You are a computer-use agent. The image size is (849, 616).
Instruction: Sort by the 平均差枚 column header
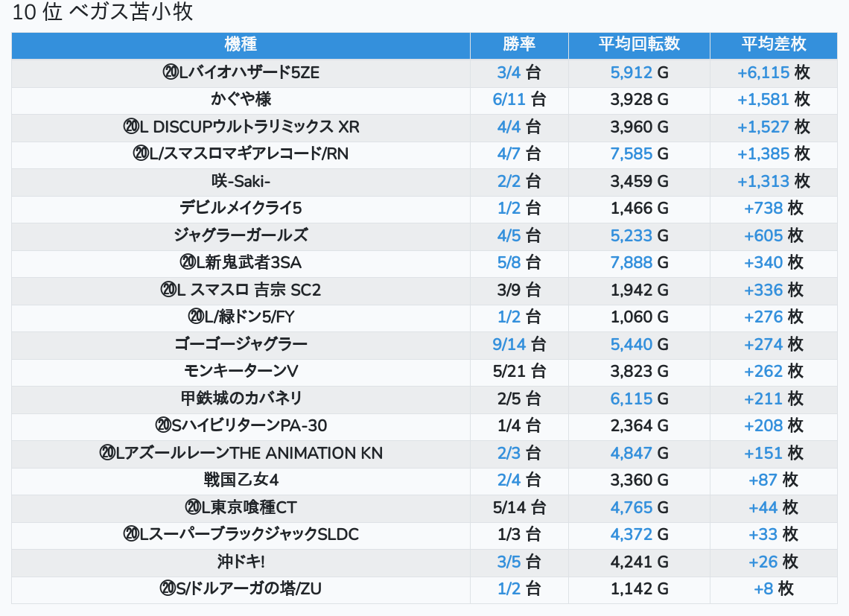click(x=773, y=45)
